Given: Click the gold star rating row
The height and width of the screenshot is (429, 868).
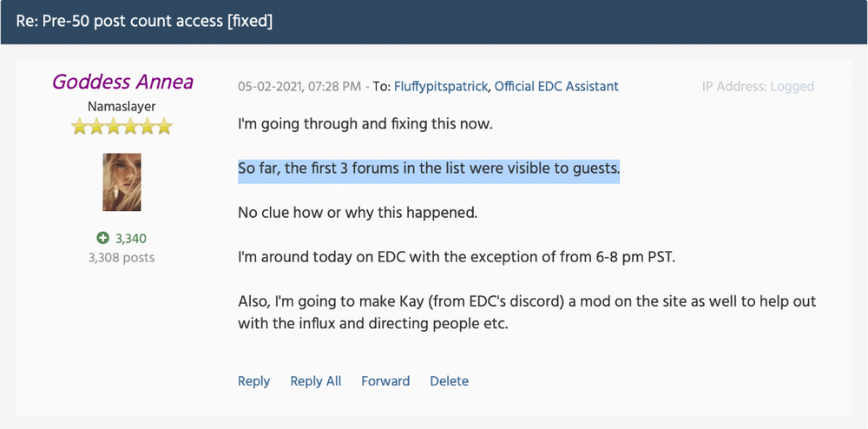Looking at the screenshot, I should 122,127.
